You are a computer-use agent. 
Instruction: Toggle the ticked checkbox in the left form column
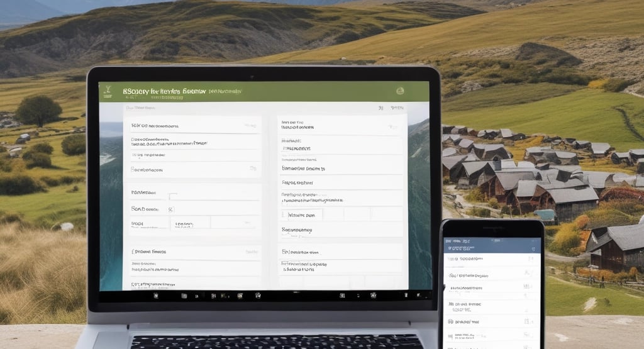click(x=171, y=210)
